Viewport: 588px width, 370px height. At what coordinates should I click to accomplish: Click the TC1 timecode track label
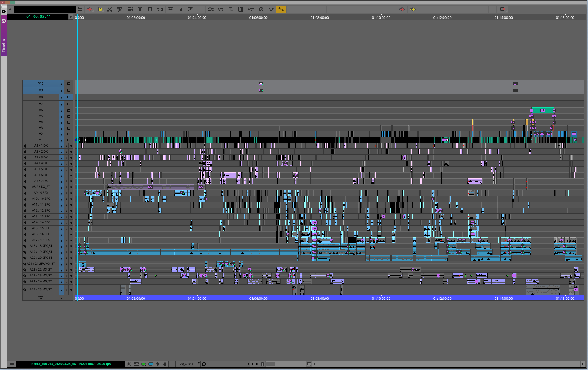[x=41, y=298]
